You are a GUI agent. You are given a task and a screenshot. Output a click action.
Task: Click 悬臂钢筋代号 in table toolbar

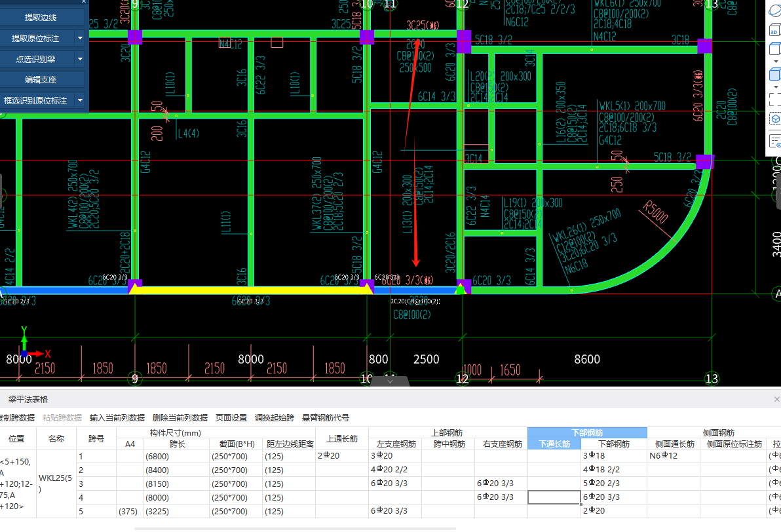(325, 417)
